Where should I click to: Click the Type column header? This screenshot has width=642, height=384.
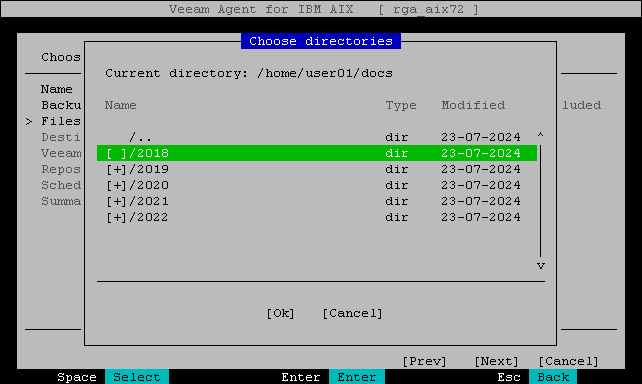pos(401,105)
